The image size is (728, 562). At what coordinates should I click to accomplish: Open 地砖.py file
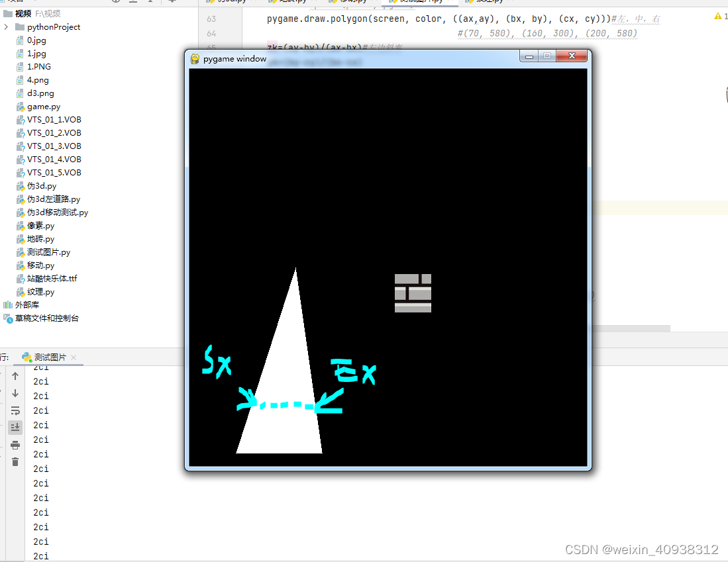(x=35, y=238)
